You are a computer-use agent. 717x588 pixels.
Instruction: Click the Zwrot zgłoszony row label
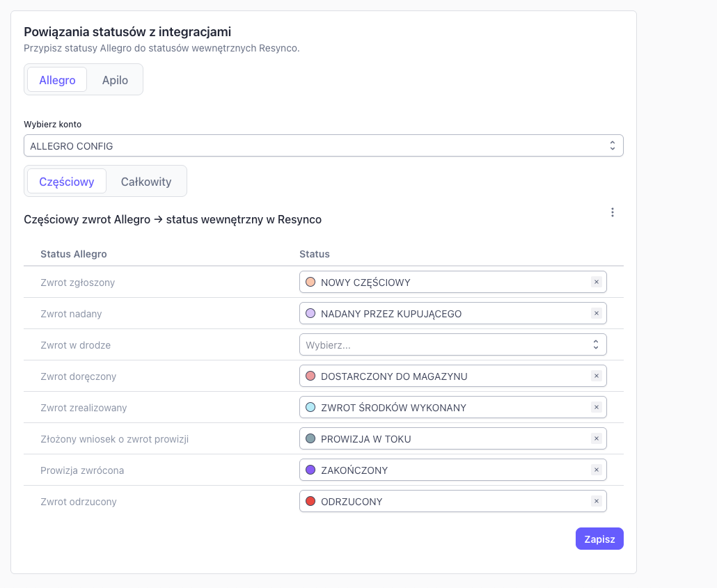tap(78, 283)
